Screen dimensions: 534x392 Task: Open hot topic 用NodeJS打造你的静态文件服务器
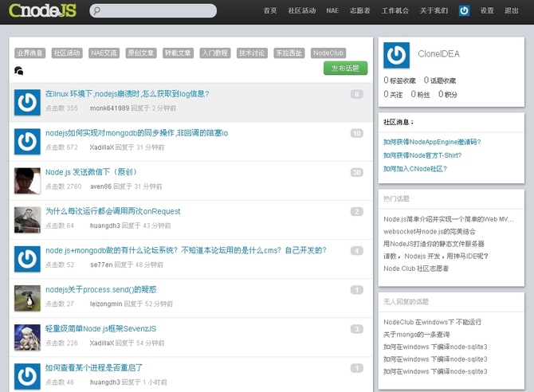coord(434,244)
